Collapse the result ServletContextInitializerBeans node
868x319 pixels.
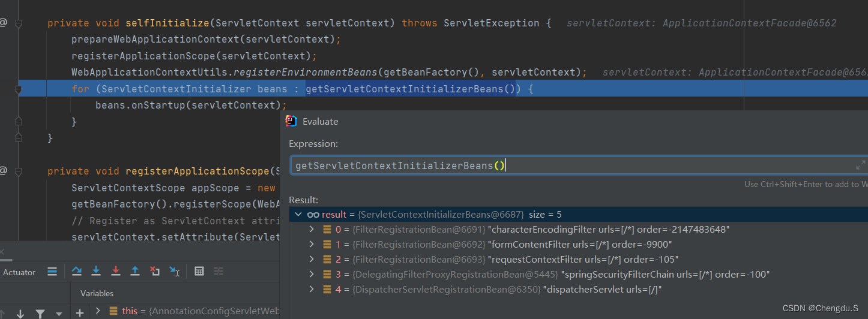click(298, 215)
